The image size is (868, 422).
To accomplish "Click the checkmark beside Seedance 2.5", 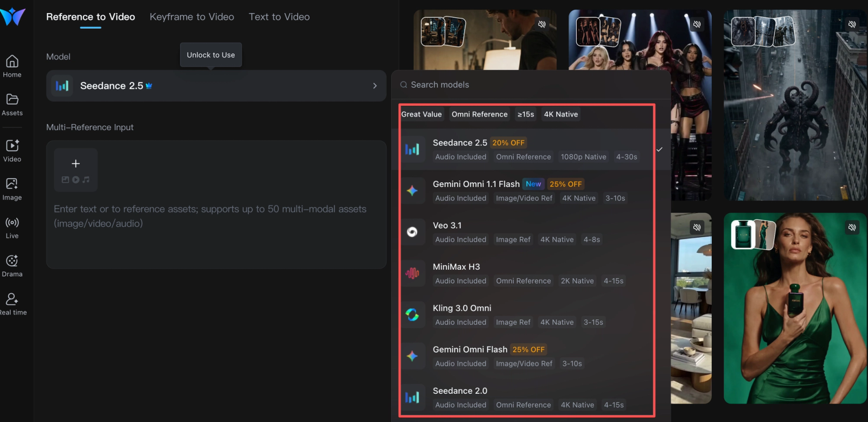I will pyautogui.click(x=659, y=149).
